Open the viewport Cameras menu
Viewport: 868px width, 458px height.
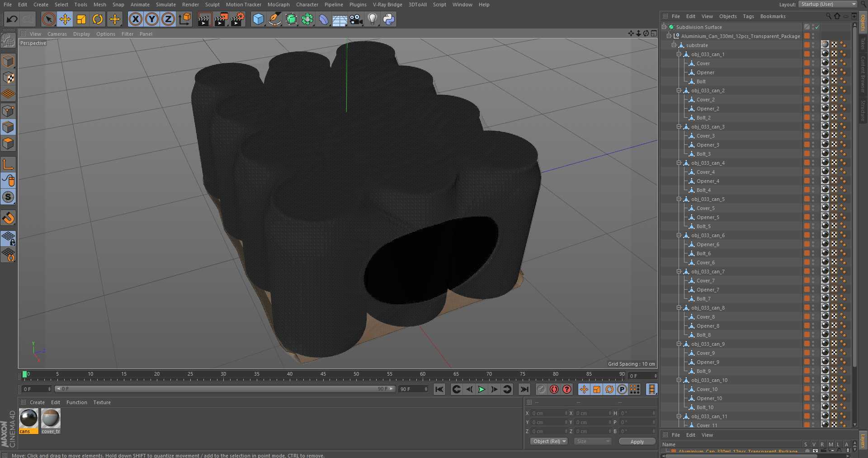click(57, 34)
